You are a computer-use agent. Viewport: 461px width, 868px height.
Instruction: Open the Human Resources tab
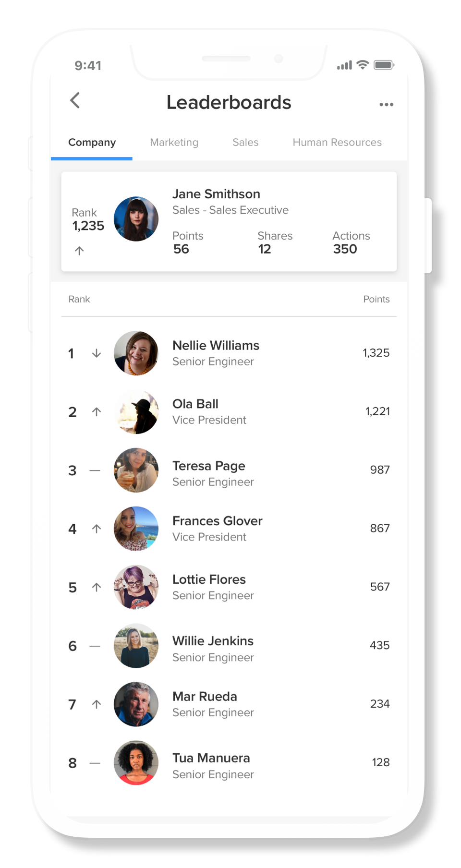point(337,143)
